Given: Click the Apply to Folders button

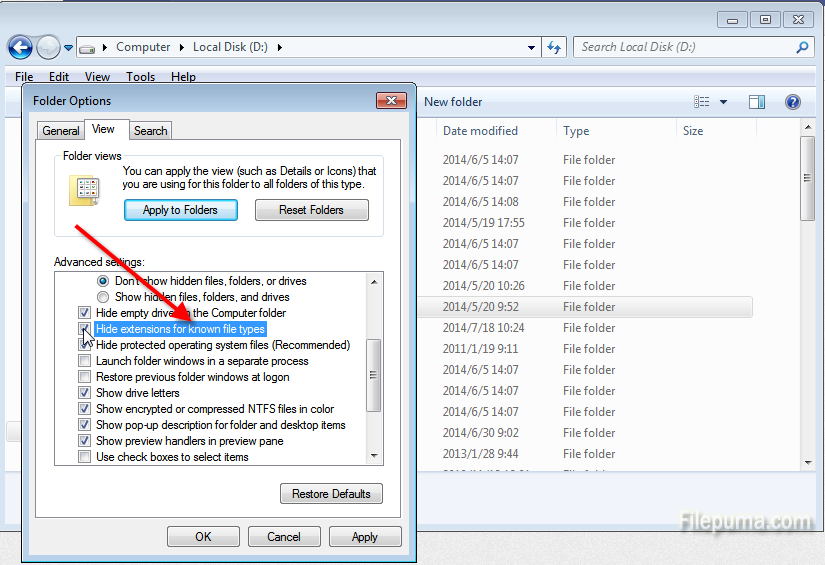Looking at the screenshot, I should click(x=181, y=210).
